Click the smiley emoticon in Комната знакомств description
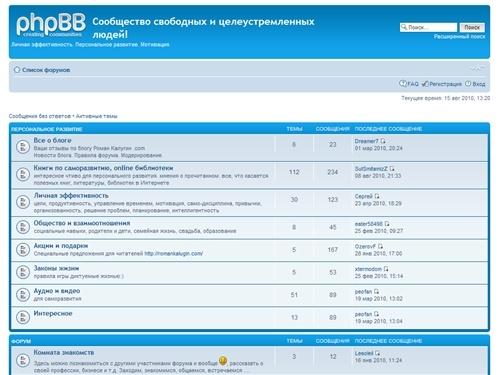The width and height of the screenshot is (500, 375). tap(223, 361)
